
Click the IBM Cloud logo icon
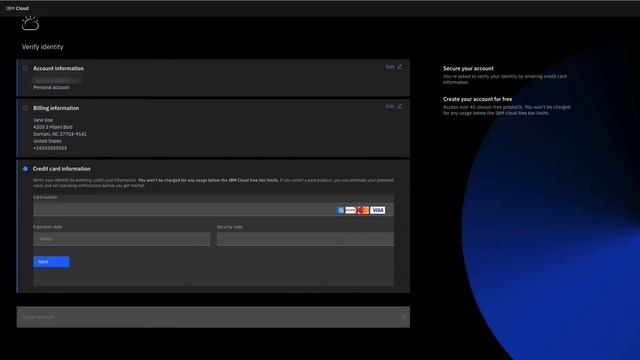click(x=30, y=23)
